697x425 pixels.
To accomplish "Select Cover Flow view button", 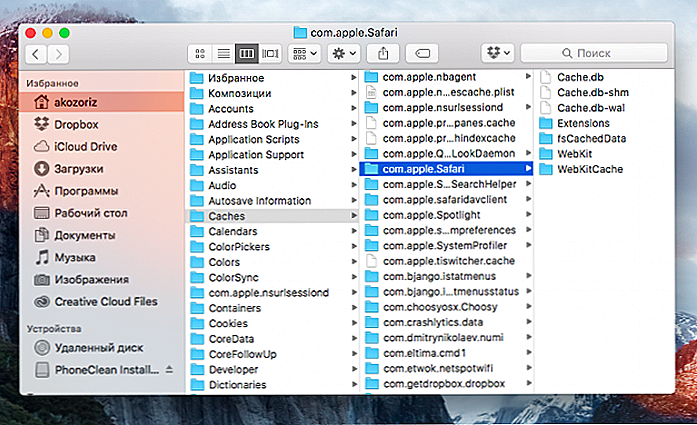I will click(x=268, y=52).
